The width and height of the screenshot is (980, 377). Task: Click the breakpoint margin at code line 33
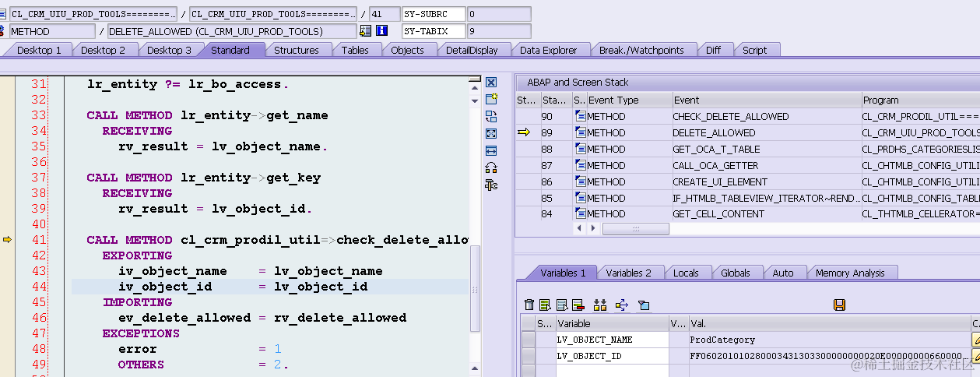point(8,115)
